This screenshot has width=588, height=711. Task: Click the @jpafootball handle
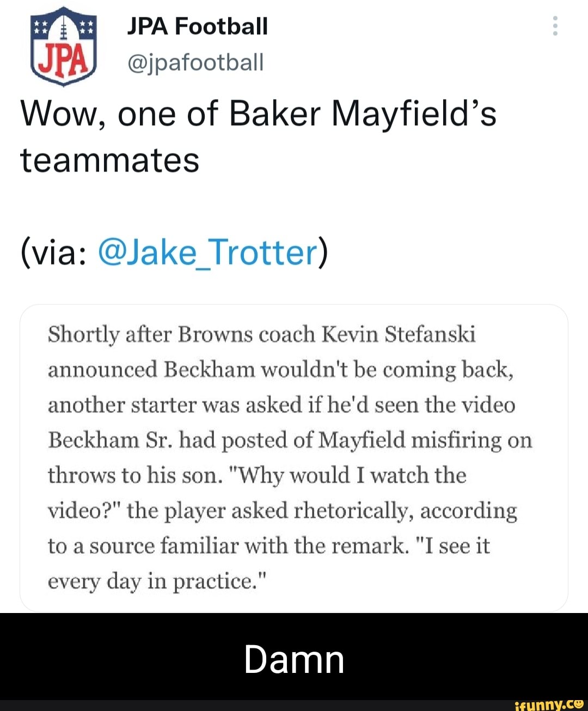[x=196, y=62]
